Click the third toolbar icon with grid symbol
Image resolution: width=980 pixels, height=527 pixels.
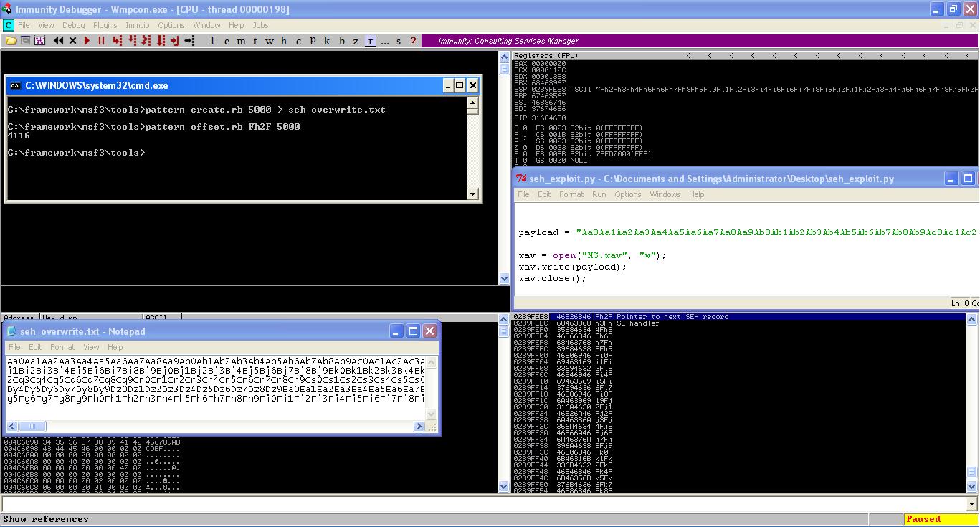39,41
